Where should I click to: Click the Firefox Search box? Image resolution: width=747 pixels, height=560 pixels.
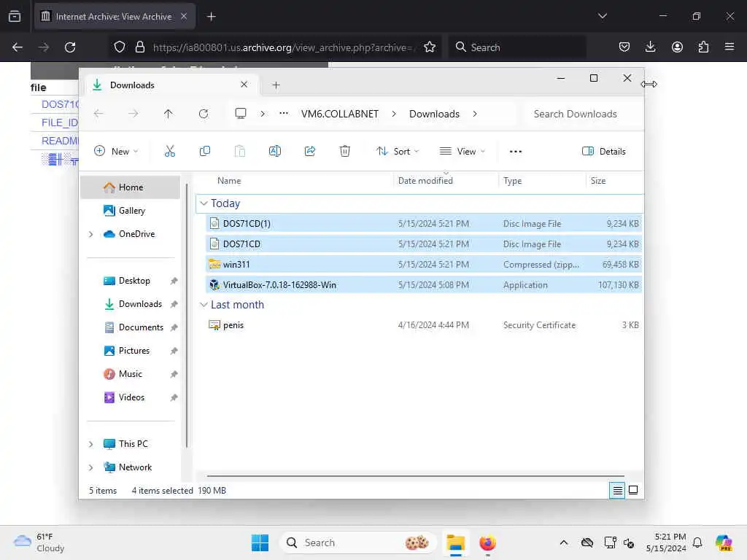click(x=517, y=47)
